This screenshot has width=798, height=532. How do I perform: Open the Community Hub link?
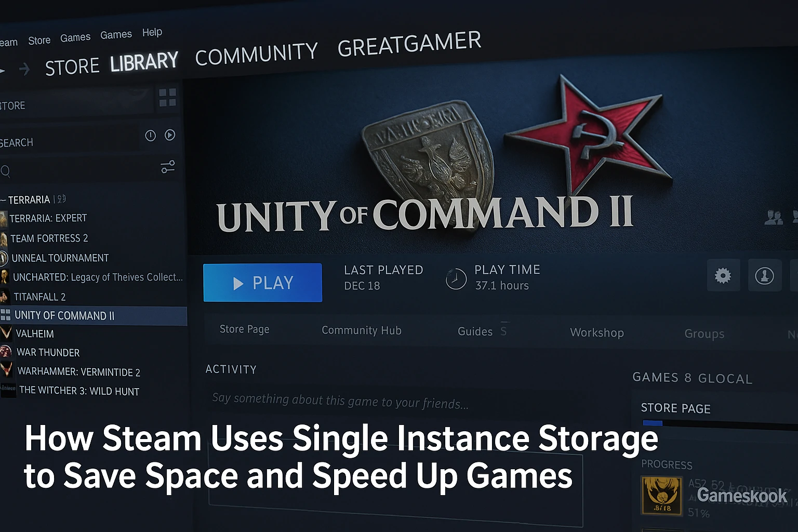(362, 330)
